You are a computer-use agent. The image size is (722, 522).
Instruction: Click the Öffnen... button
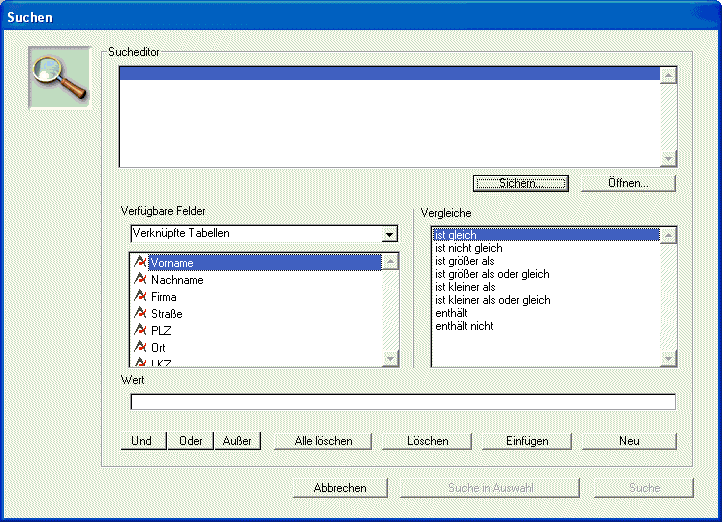[628, 184]
